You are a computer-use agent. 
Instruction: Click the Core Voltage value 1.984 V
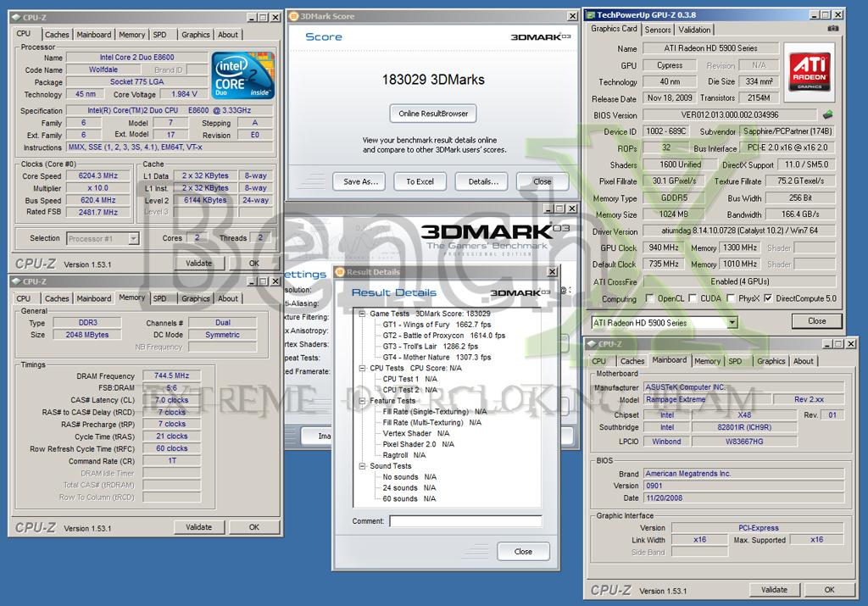point(184,94)
